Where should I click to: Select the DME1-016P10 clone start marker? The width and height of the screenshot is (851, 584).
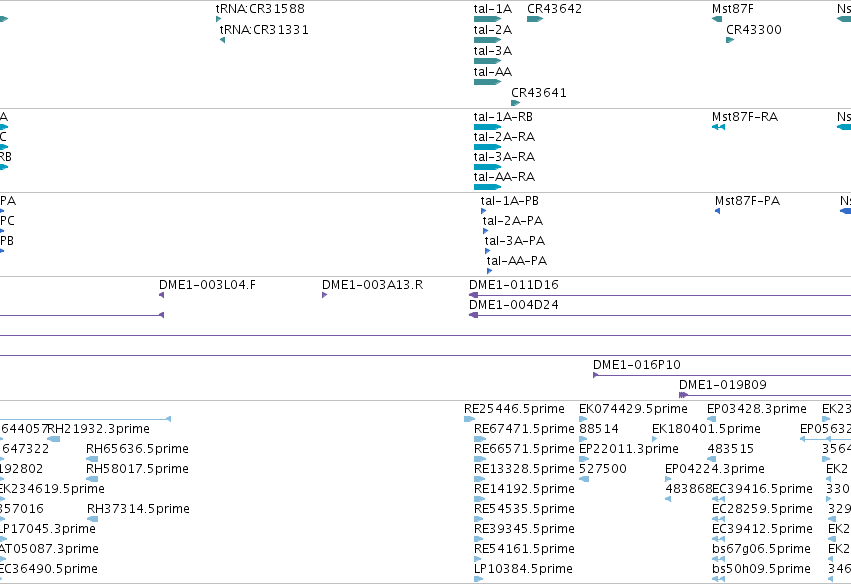pos(595,375)
